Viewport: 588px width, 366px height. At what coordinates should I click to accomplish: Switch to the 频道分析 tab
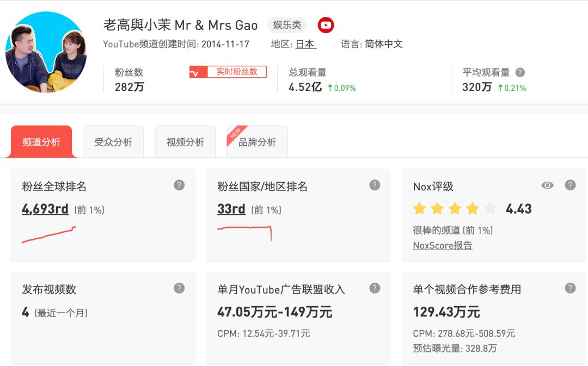[x=41, y=140]
